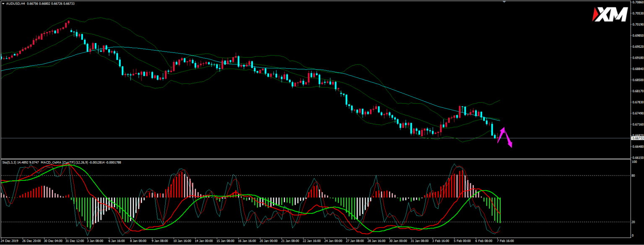The height and width of the screenshot is (245, 644).
Task: Click the 24 Dec 2019 date label
Action: (10, 241)
